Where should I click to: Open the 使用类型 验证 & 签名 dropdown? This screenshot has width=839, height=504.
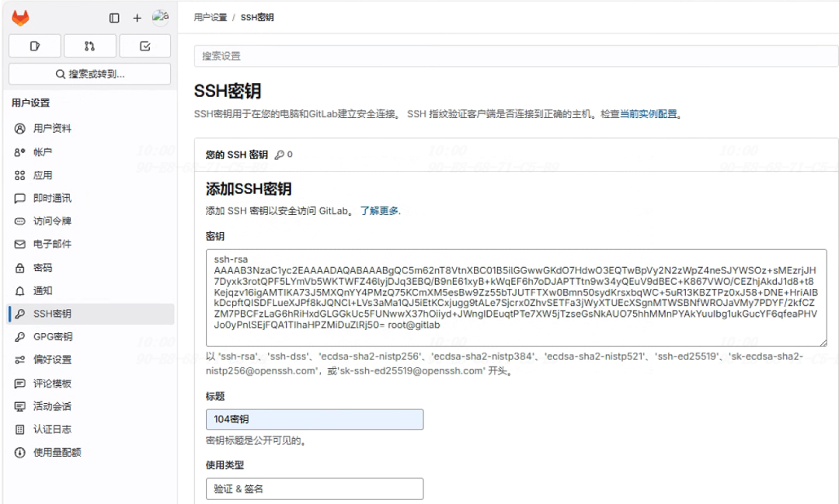[x=315, y=489]
